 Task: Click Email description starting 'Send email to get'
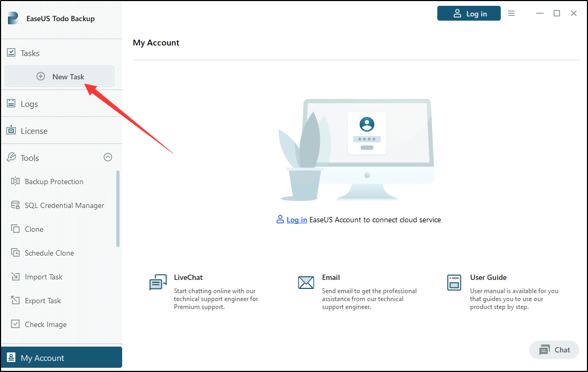370,299
